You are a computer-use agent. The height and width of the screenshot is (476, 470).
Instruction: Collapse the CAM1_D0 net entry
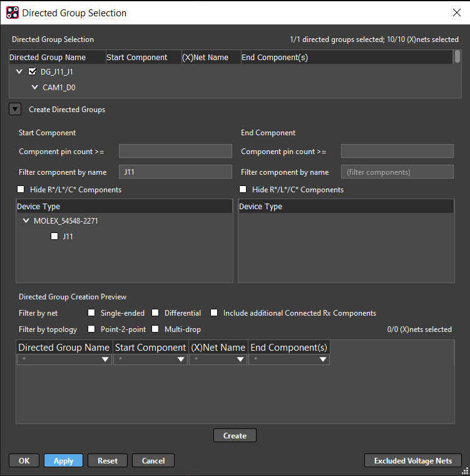coord(34,88)
